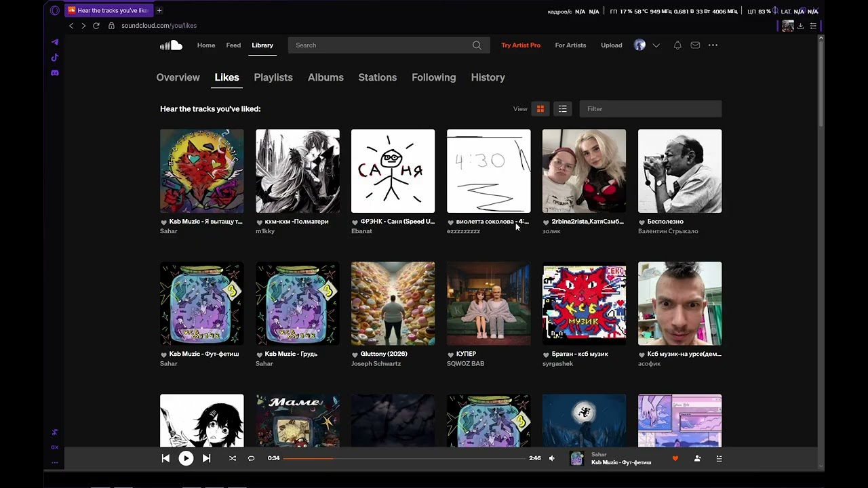Click the browser profile avatar in toolbar
This screenshot has width=868, height=488.
pyautogui.click(x=788, y=26)
